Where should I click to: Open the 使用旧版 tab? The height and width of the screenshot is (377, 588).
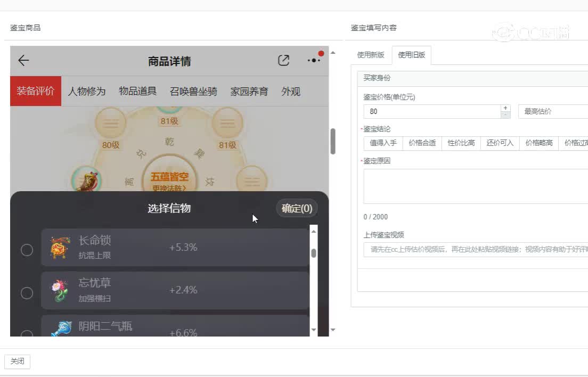coord(411,55)
